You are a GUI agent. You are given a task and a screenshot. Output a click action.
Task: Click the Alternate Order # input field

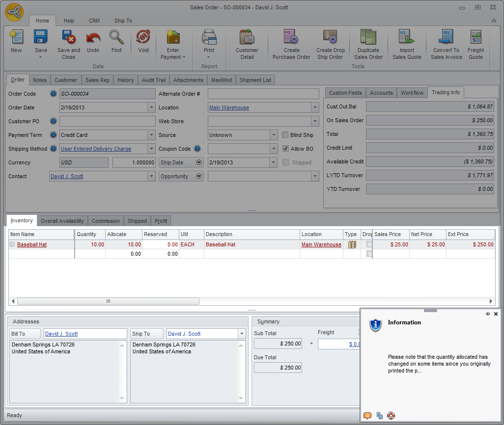tap(263, 94)
